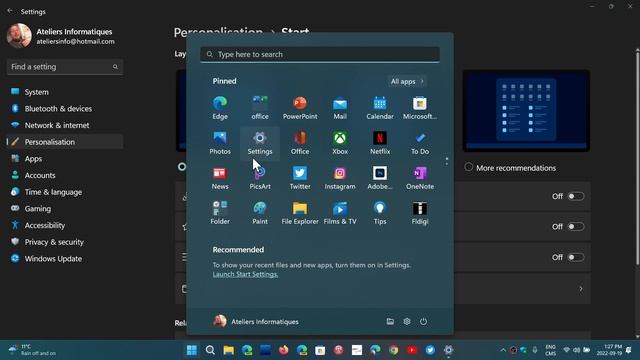Click Launch Start Settings link
This screenshot has height=360, width=640.
tap(245, 274)
